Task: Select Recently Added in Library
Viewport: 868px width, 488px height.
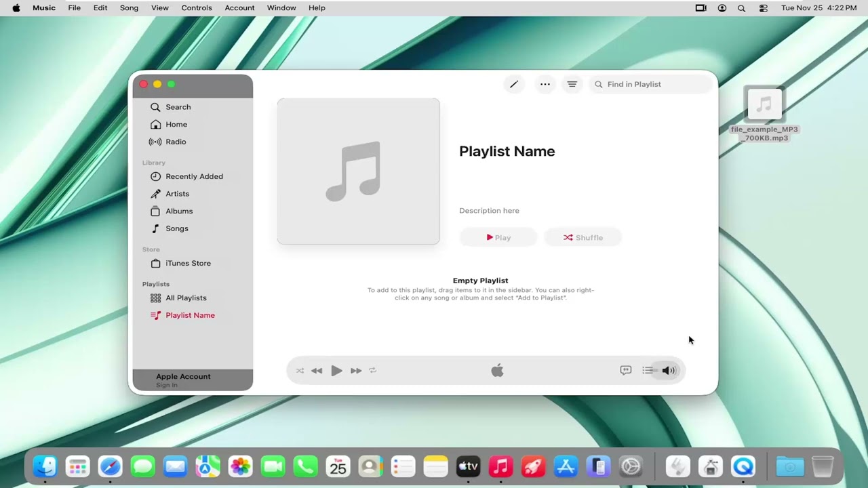Action: pos(193,176)
